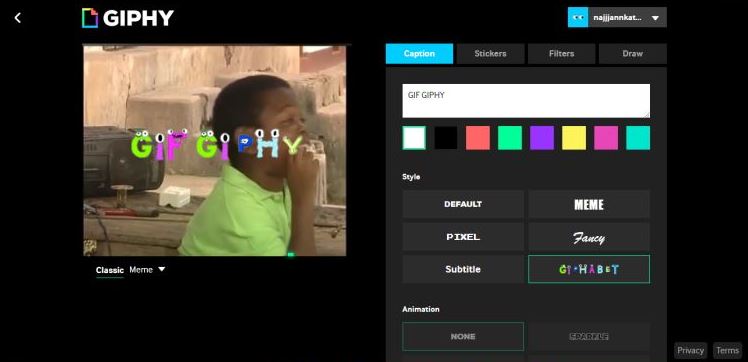Choose the white color swatch

point(414,138)
